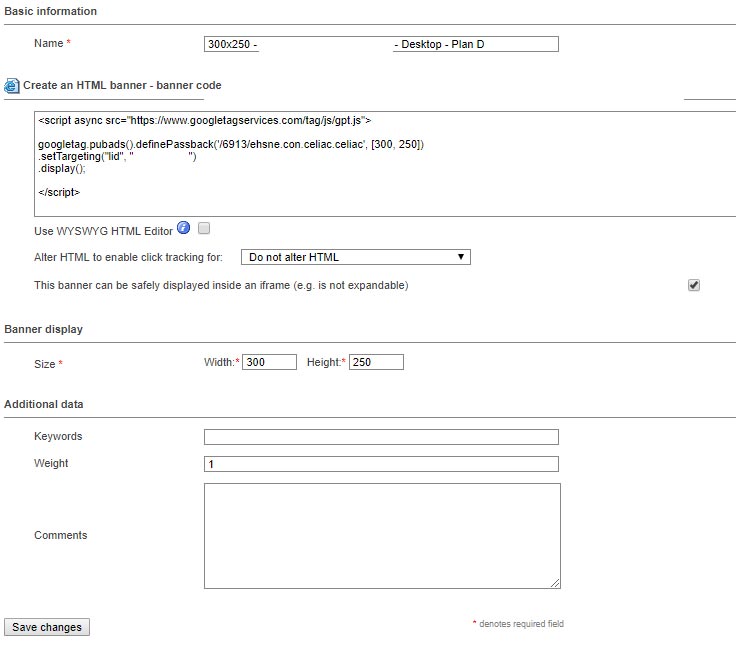Grab the Comments textarea resize handle
This screenshot has width=736, height=656.
[555, 583]
